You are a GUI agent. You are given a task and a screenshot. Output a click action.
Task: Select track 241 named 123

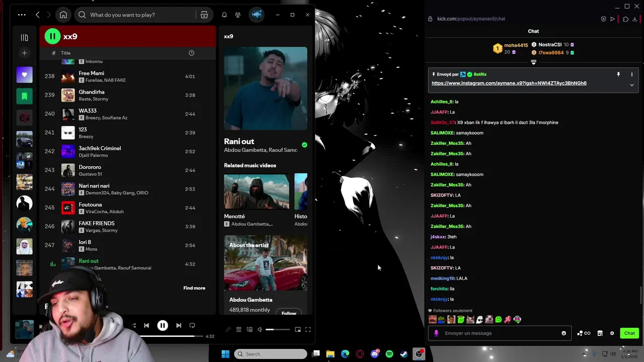128,132
